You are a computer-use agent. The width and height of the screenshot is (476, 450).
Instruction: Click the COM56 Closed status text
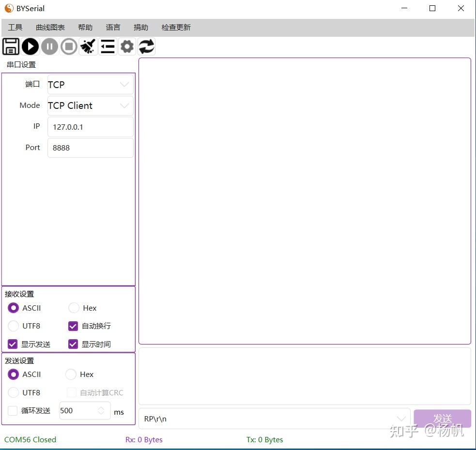coord(31,439)
